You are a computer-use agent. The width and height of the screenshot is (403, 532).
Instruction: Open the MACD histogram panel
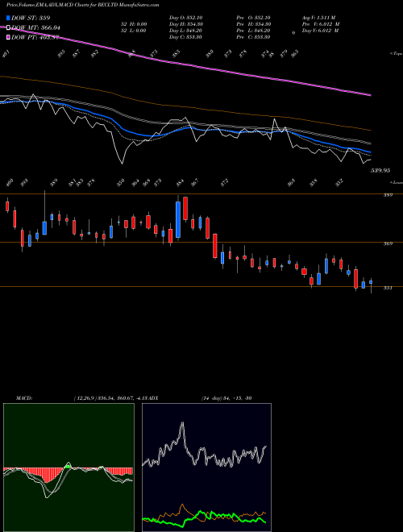(69, 468)
